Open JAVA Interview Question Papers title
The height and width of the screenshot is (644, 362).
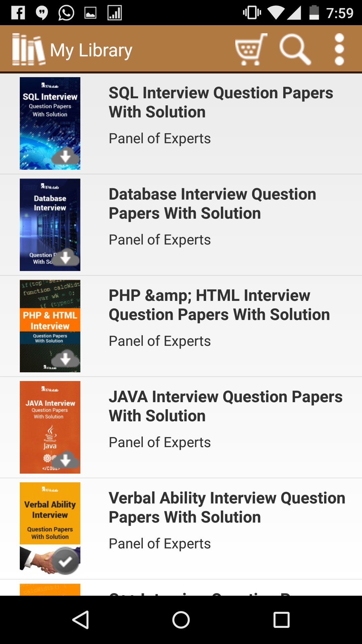pyautogui.click(x=226, y=406)
